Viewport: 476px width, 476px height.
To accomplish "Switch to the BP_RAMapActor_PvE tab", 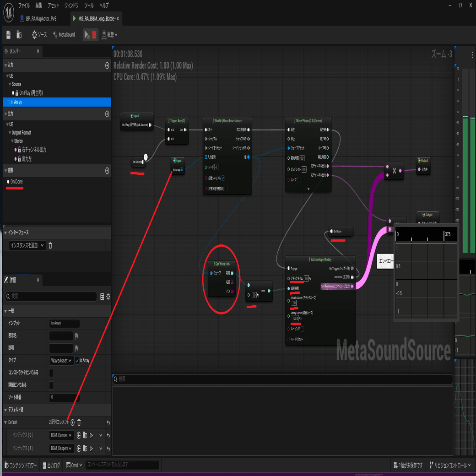I will coord(40,18).
